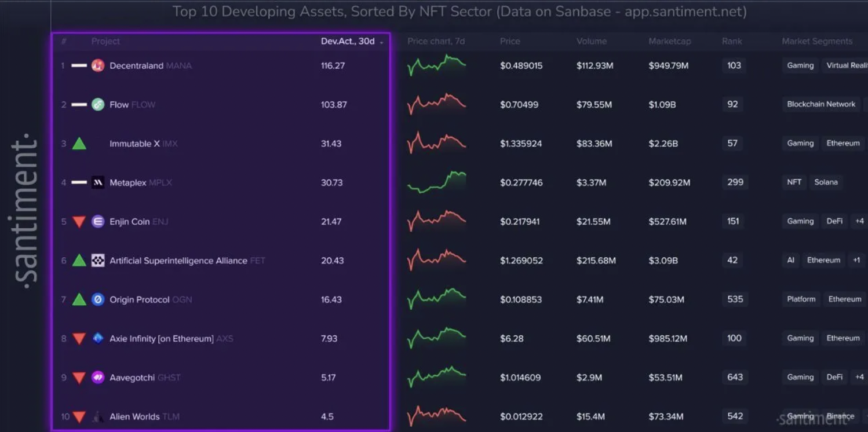The height and width of the screenshot is (432, 868).
Task: Open the Origin Protocol OGN link
Action: tap(151, 299)
